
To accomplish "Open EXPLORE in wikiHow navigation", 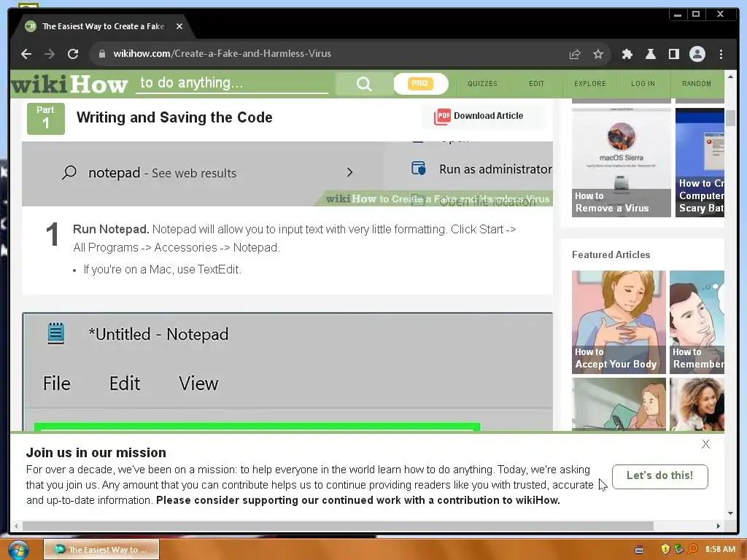I will click(589, 84).
